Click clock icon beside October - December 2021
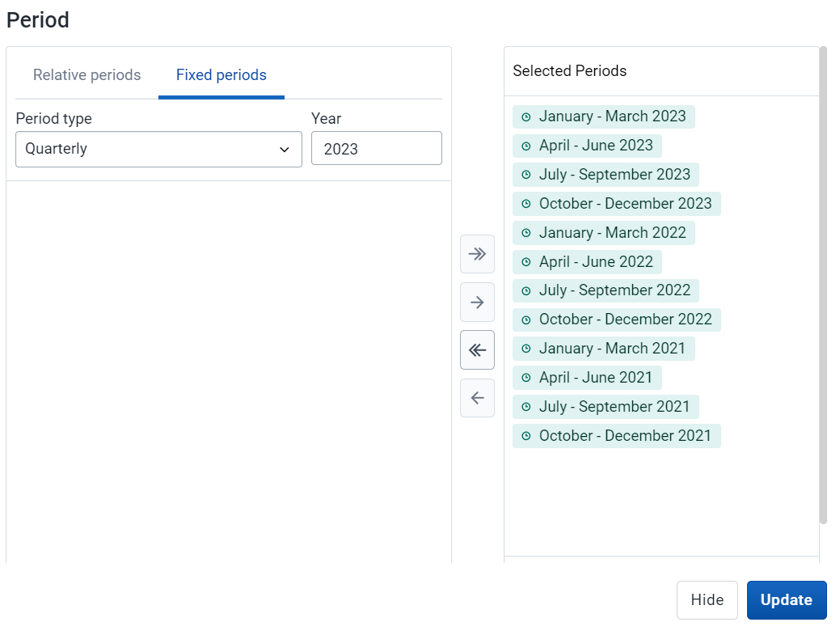 [526, 436]
